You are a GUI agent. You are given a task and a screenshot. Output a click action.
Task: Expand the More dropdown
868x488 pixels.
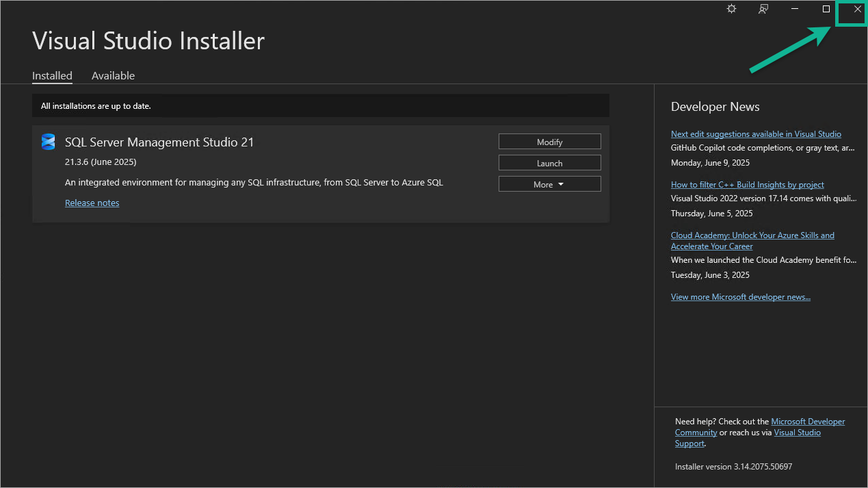click(550, 184)
